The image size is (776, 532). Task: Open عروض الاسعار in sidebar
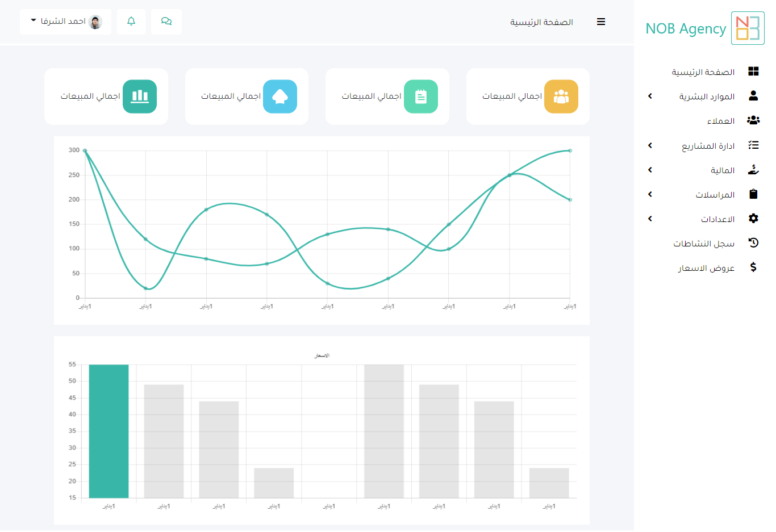[x=706, y=268]
